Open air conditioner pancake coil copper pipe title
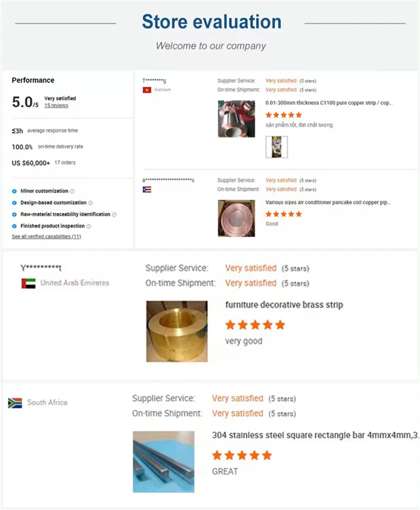 coord(328,203)
